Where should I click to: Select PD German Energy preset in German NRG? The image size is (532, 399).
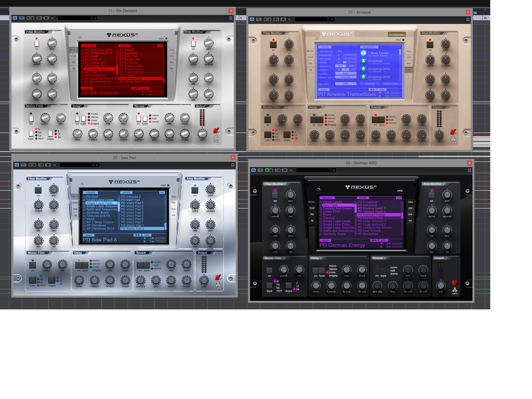click(x=379, y=215)
